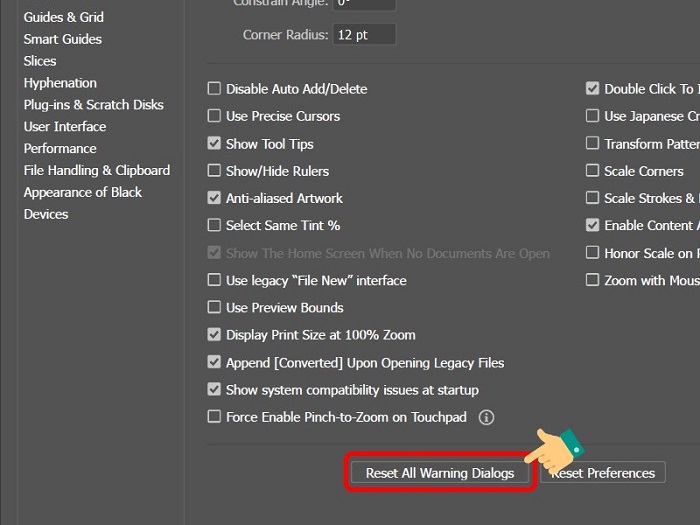Open User Interface preferences
The width and height of the screenshot is (700, 525).
[x=64, y=127]
